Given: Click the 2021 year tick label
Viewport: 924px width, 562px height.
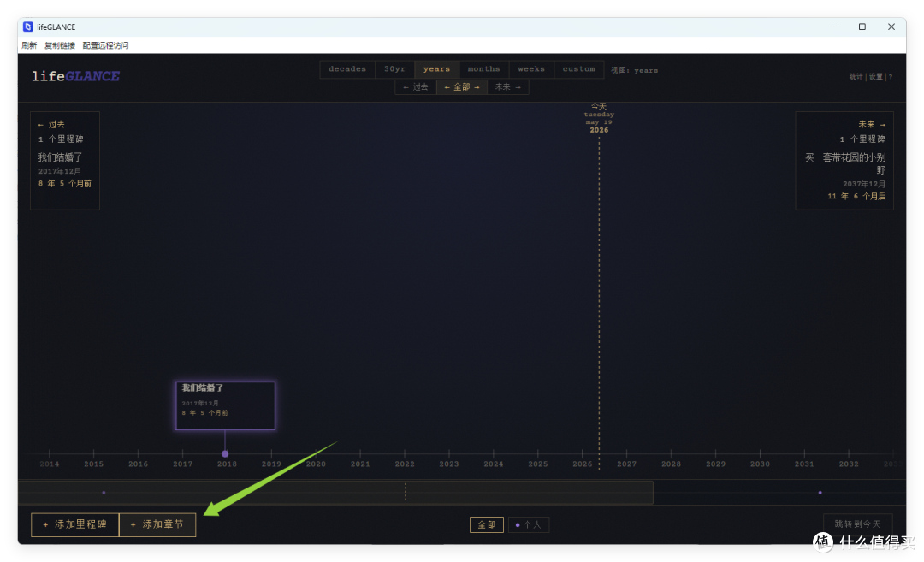Looking at the screenshot, I should pos(360,464).
